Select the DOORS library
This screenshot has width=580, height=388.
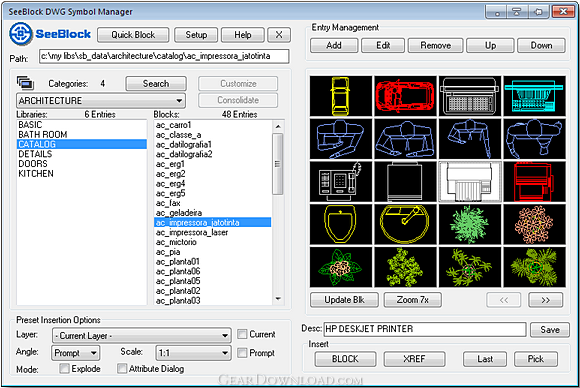coord(81,163)
